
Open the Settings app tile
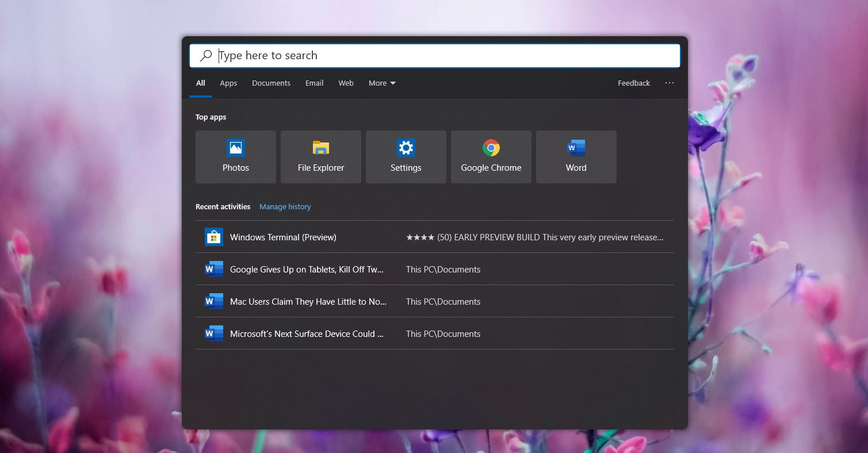tap(406, 157)
